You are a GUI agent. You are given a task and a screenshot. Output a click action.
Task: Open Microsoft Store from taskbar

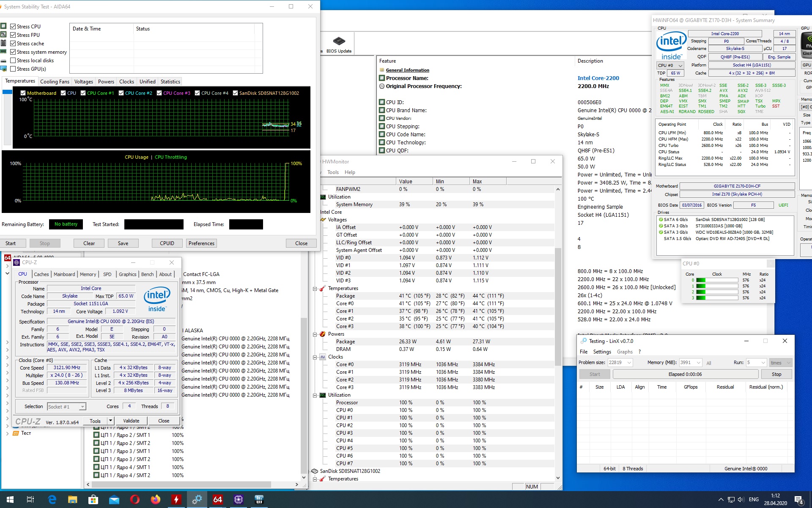93,500
